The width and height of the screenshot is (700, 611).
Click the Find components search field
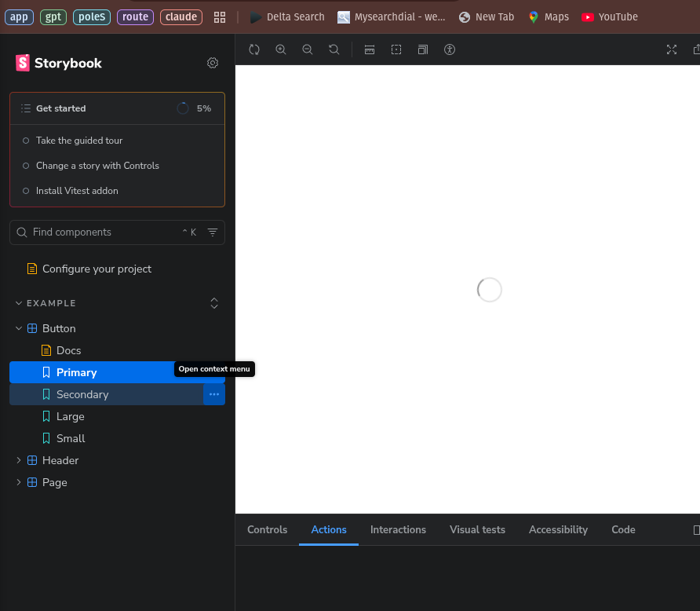pyautogui.click(x=102, y=232)
